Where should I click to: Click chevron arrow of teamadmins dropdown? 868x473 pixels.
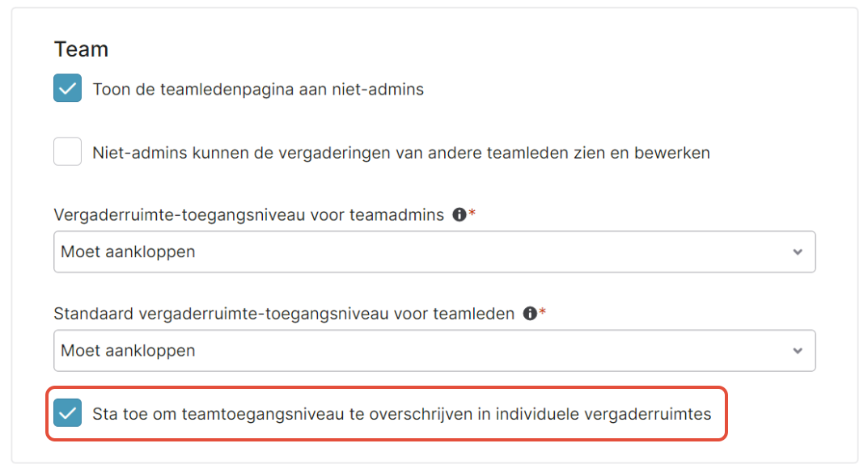coord(797,252)
